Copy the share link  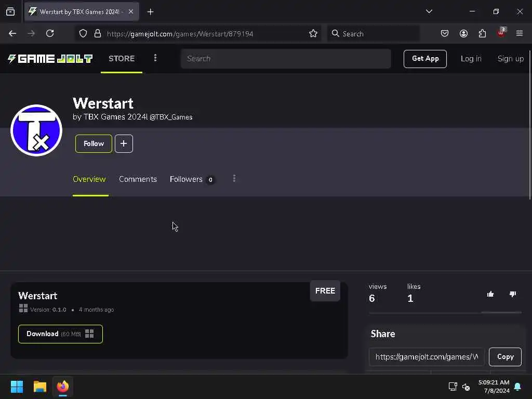(x=505, y=356)
